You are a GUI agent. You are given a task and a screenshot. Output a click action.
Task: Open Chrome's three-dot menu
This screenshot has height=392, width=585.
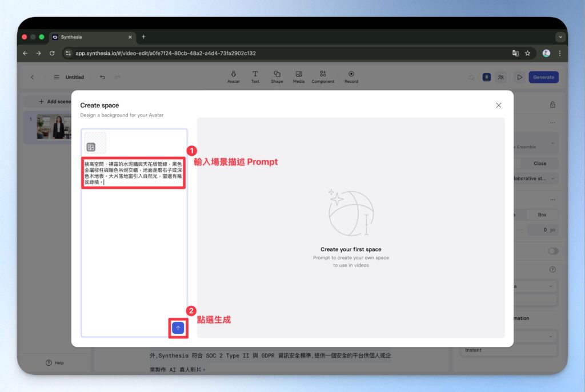[x=560, y=53]
